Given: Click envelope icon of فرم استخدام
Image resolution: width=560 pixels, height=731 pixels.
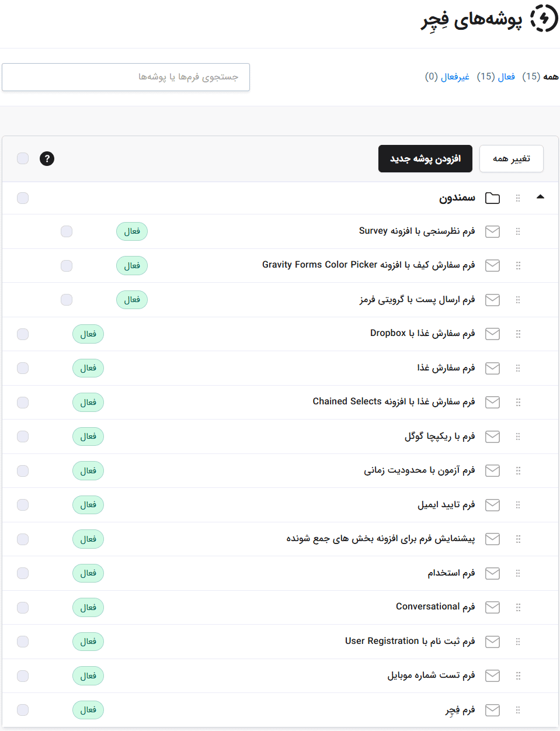Looking at the screenshot, I should pos(492,573).
